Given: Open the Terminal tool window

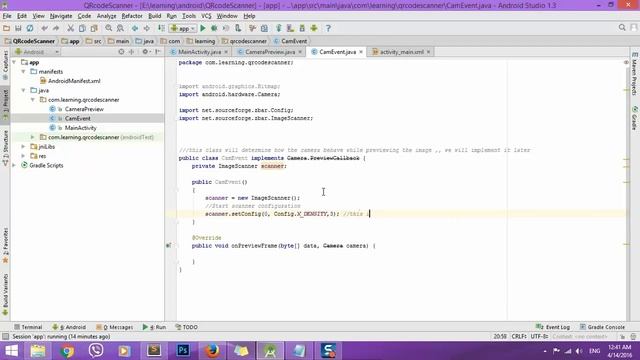Looking at the screenshot, I should (x=28, y=327).
